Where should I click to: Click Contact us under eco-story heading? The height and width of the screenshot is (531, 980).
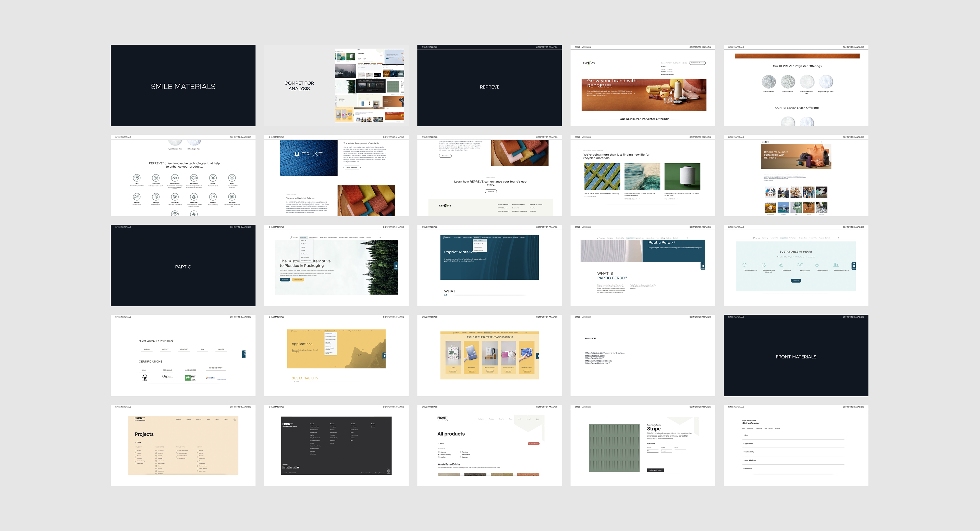tap(491, 191)
